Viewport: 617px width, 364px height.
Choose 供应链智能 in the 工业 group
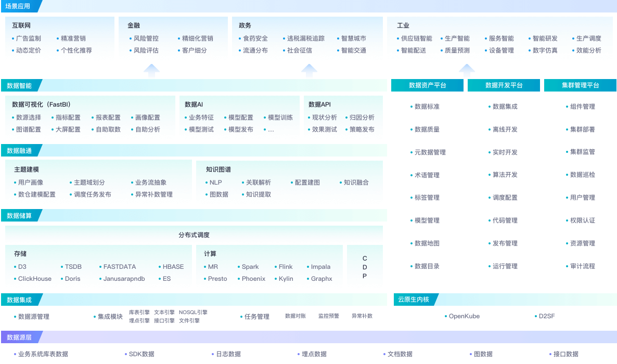pyautogui.click(x=416, y=38)
